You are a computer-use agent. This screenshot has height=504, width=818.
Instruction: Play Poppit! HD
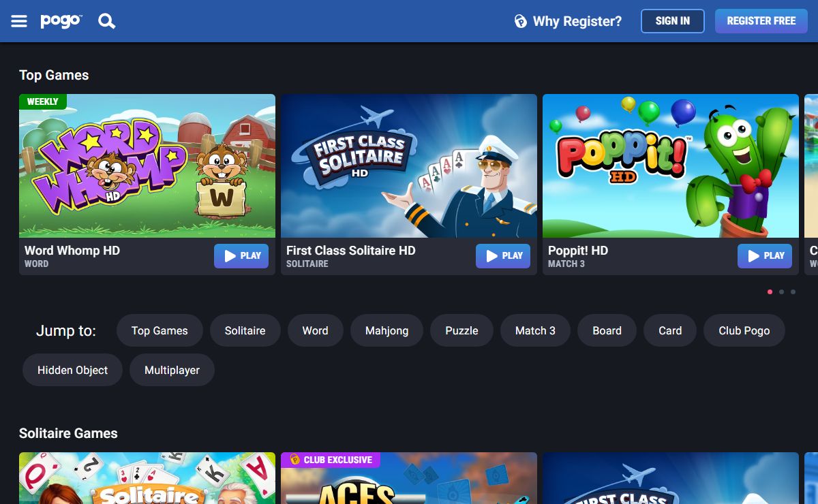(765, 256)
